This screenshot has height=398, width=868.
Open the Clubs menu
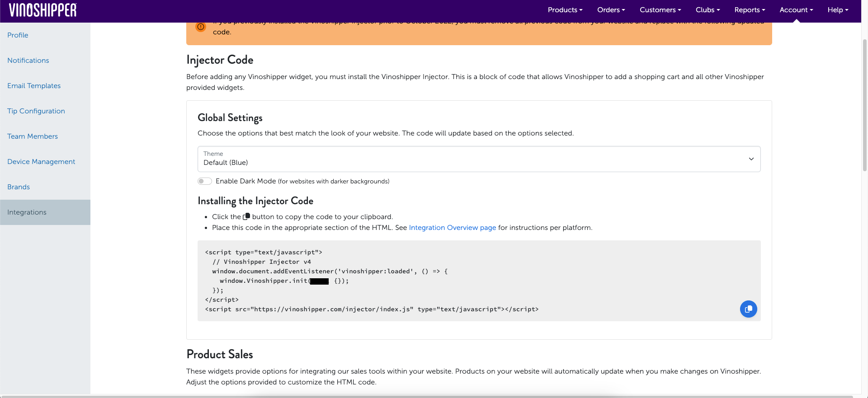click(708, 10)
